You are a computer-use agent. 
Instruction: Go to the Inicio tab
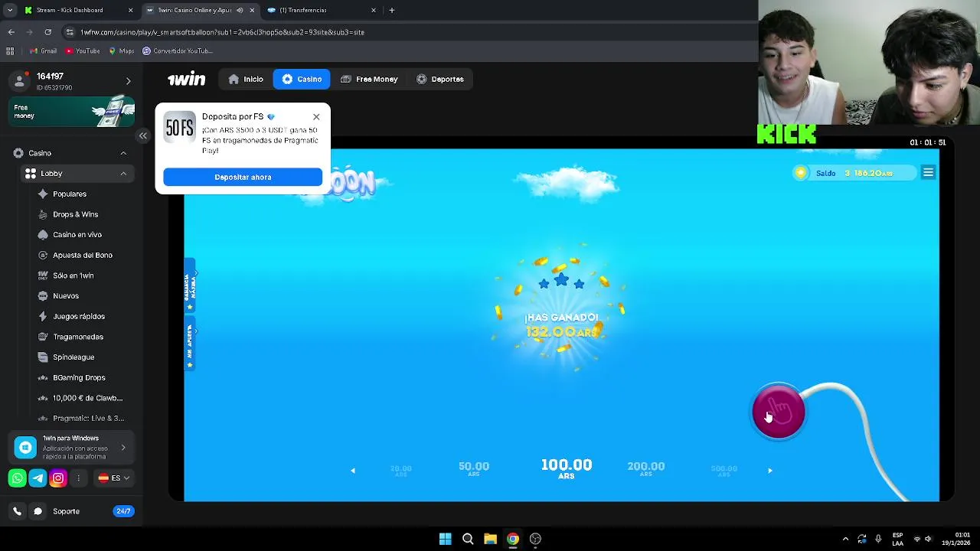click(246, 79)
